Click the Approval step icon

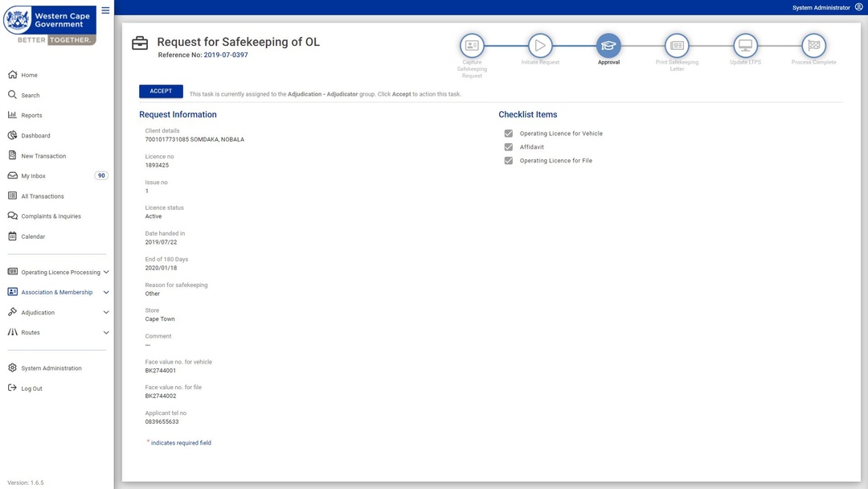coord(608,46)
